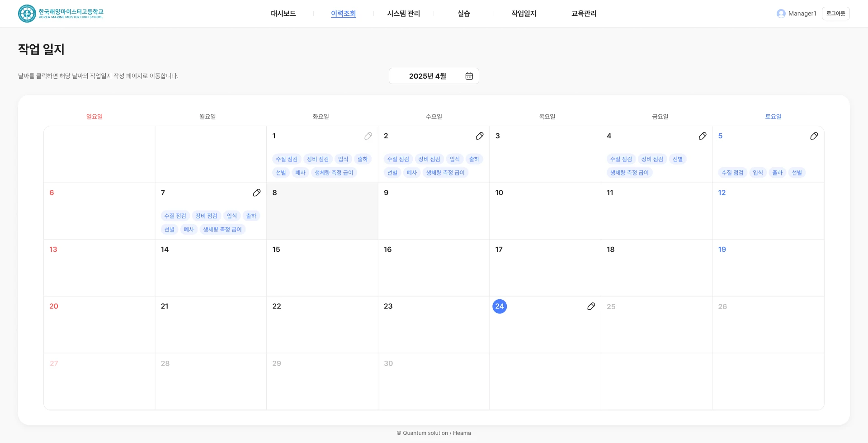Viewport: 868px width, 443px height.
Task: Click the 출하 tag on April 5
Action: click(778, 173)
